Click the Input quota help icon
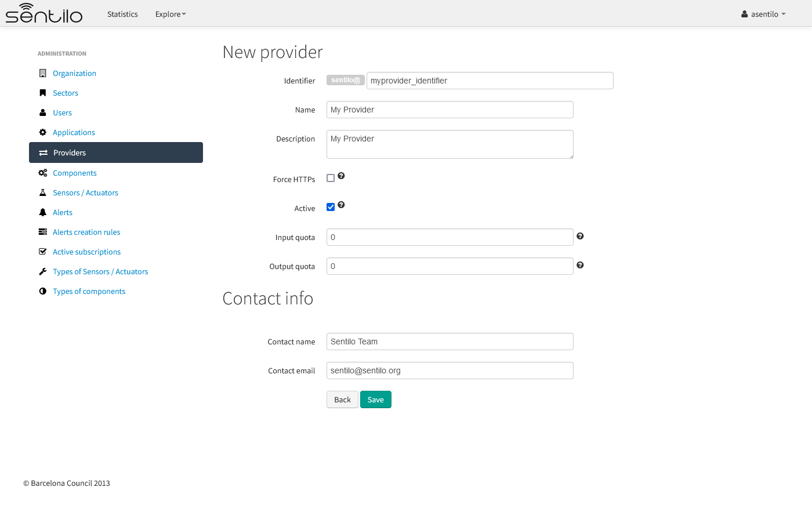This screenshot has width=812, height=516. [580, 236]
